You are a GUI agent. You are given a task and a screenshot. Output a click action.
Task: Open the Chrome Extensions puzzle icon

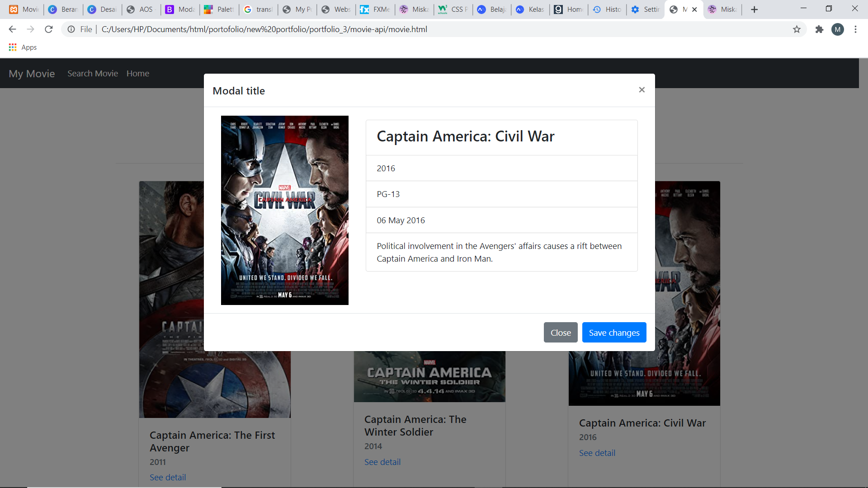pyautogui.click(x=819, y=29)
